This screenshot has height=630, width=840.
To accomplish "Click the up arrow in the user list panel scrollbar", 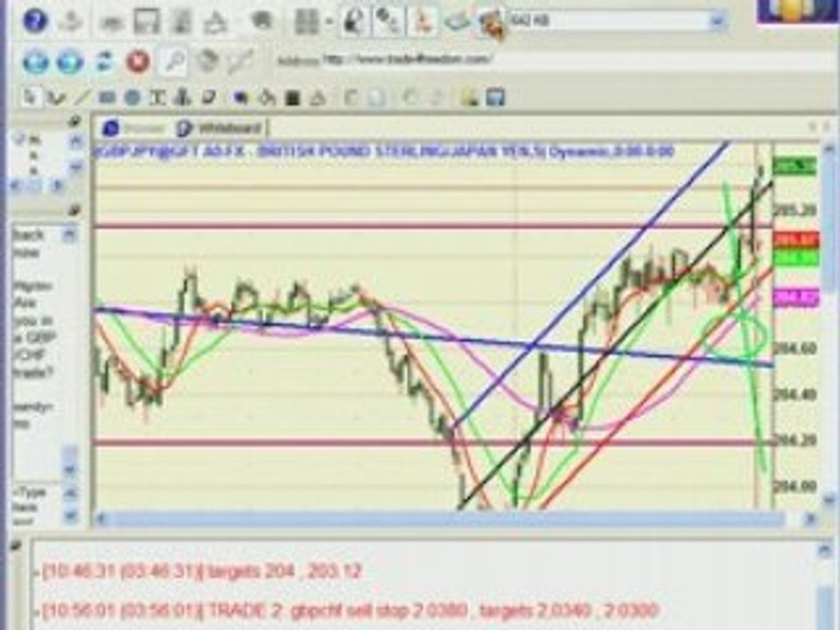I will coord(75,142).
